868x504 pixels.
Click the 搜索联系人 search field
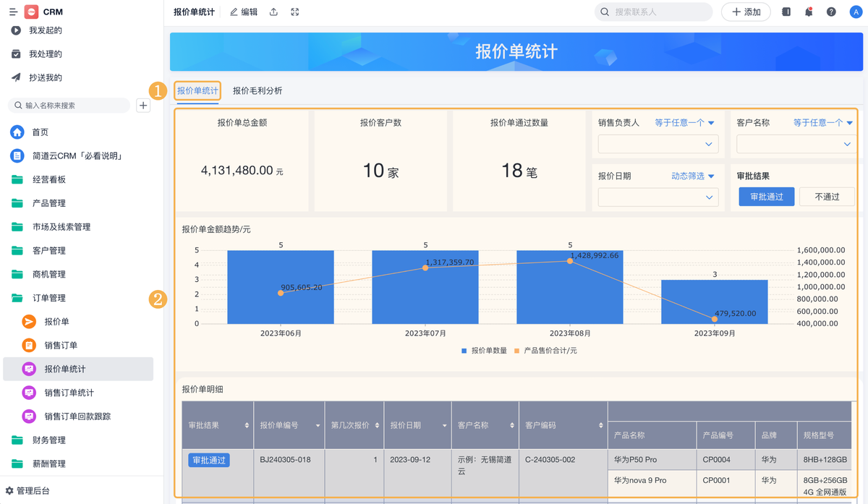(x=654, y=12)
